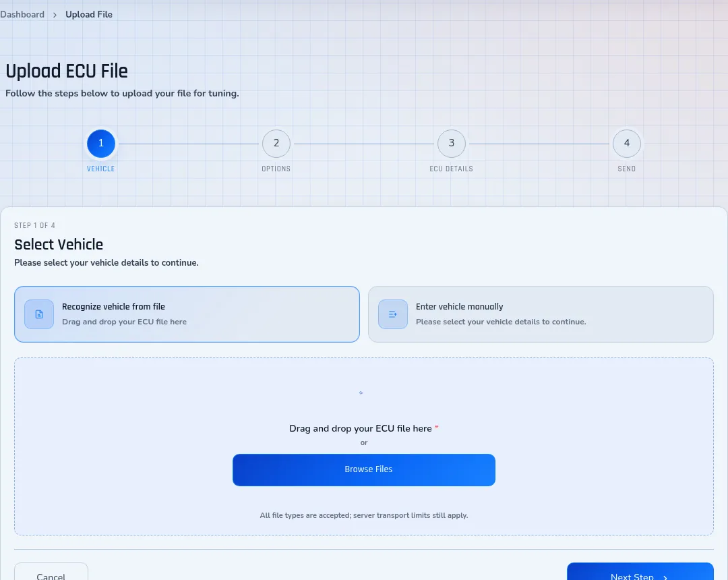The width and height of the screenshot is (728, 580).
Task: Select the Recognize vehicle from file option
Action: tap(187, 314)
